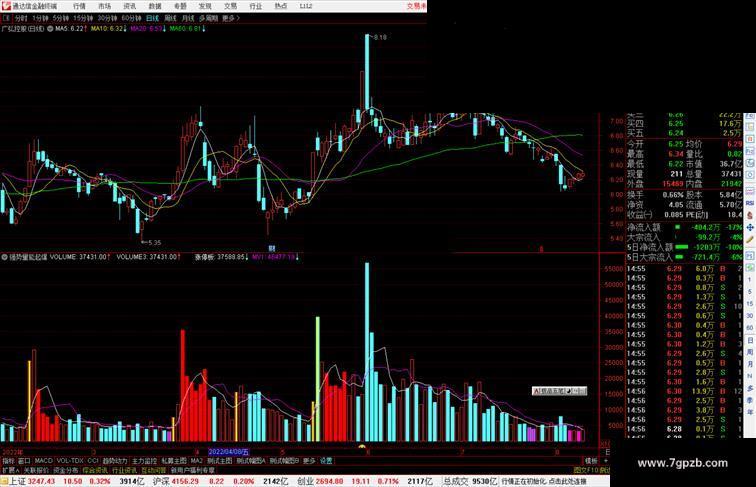Open the 发现 menu

[x=205, y=6]
